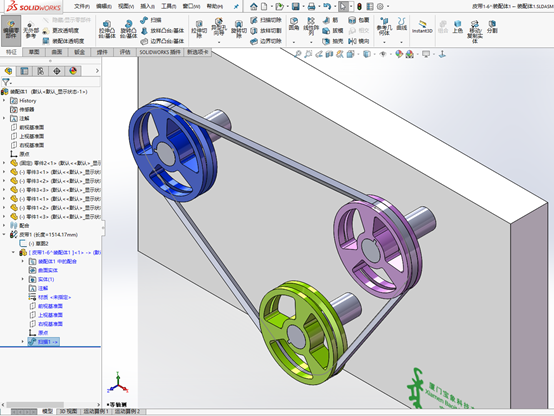The width and height of the screenshot is (554, 416).
Task: Select the Front Plane (前视基准面) item
Action: 28,127
